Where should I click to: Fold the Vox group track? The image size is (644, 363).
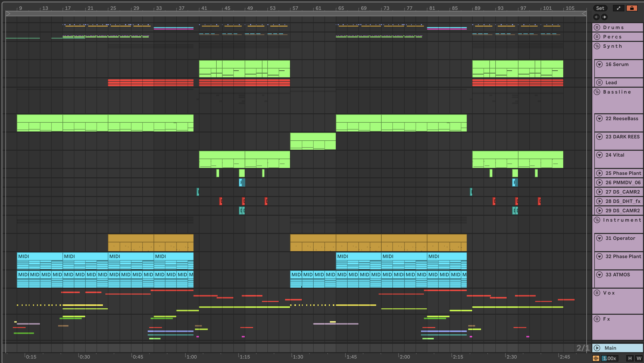tap(597, 293)
